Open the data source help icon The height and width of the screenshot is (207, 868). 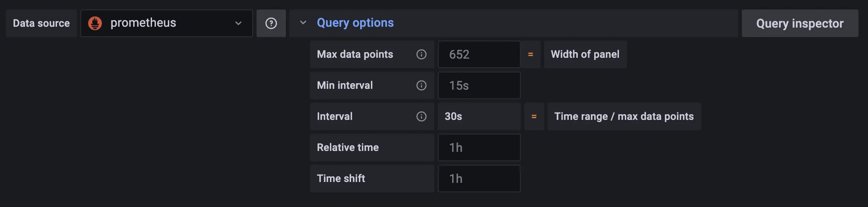271,23
